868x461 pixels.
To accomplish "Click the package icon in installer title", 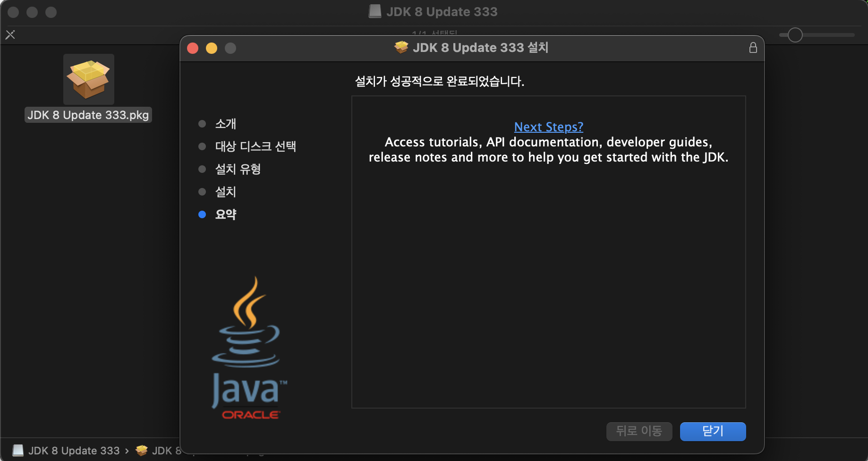I will coord(401,47).
